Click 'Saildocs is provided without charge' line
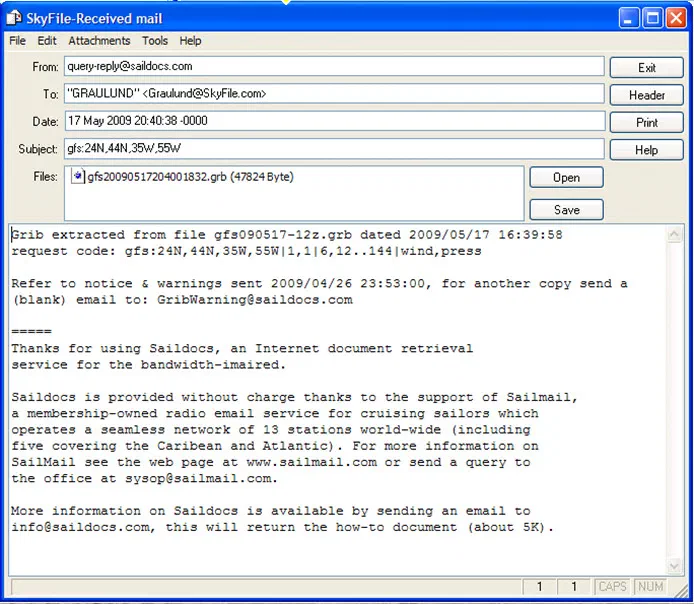Image resolution: width=694 pixels, height=604 pixels. point(294,397)
